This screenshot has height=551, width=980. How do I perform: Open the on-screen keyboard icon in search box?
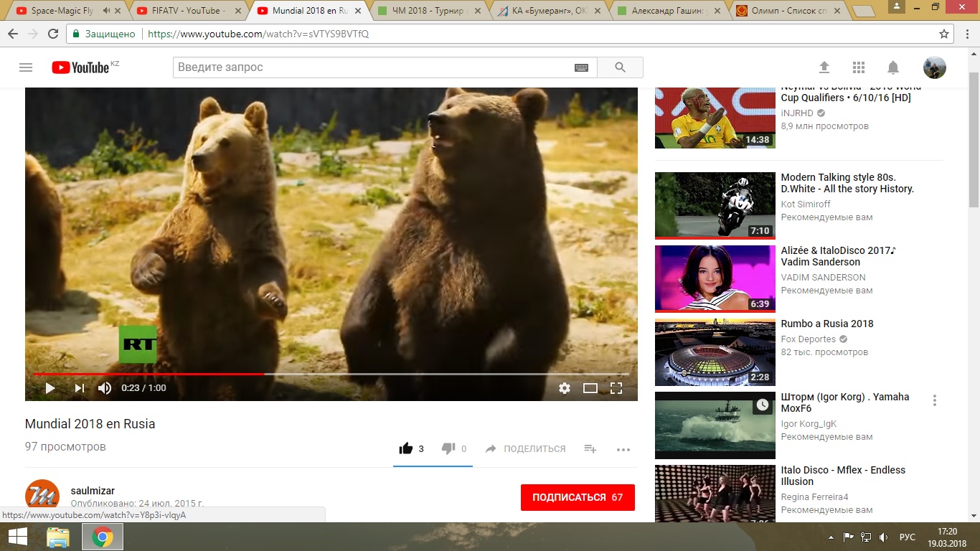581,67
